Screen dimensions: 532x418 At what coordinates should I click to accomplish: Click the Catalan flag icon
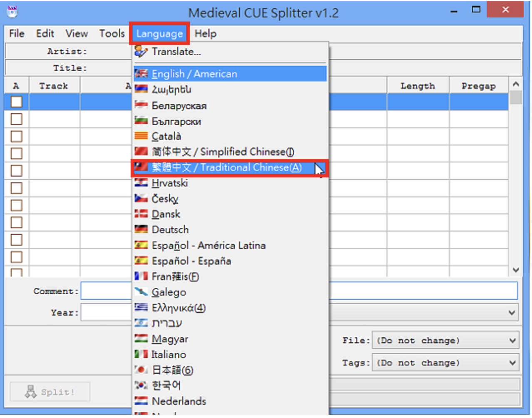(x=141, y=136)
